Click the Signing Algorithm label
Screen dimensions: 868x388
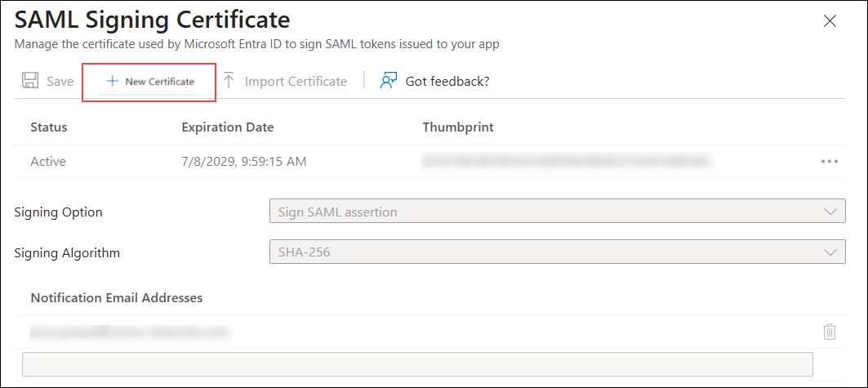click(67, 253)
